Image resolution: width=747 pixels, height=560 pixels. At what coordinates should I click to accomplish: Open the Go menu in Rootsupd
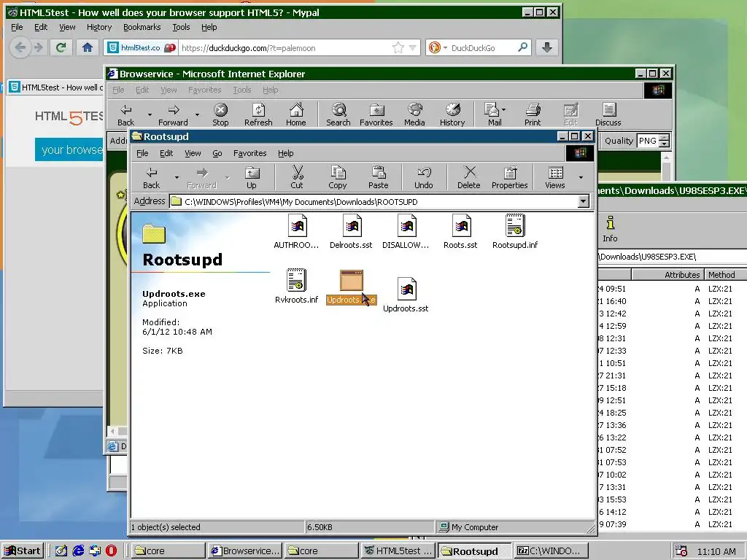pyautogui.click(x=217, y=153)
